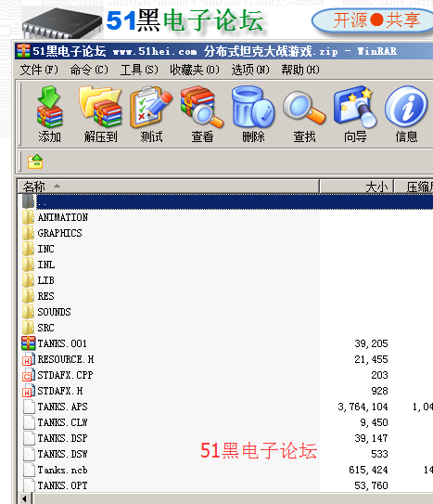Open the 查看 (View) toolbar icon
This screenshot has width=433, height=504.
pyautogui.click(x=202, y=114)
